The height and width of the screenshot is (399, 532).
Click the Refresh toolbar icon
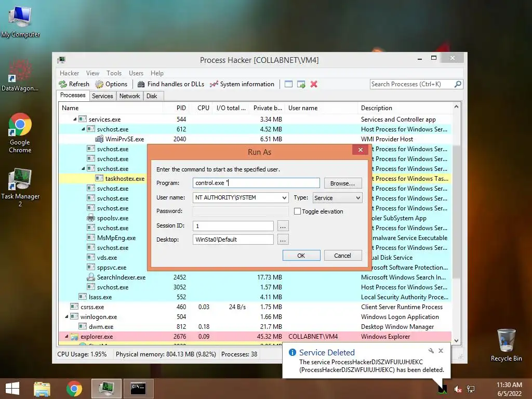point(63,84)
